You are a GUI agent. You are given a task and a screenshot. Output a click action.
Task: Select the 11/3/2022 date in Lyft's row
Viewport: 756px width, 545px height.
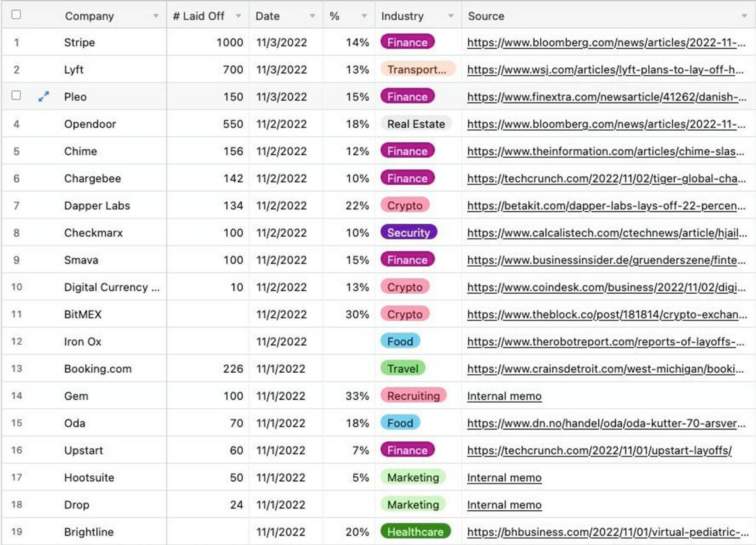pyautogui.click(x=282, y=70)
